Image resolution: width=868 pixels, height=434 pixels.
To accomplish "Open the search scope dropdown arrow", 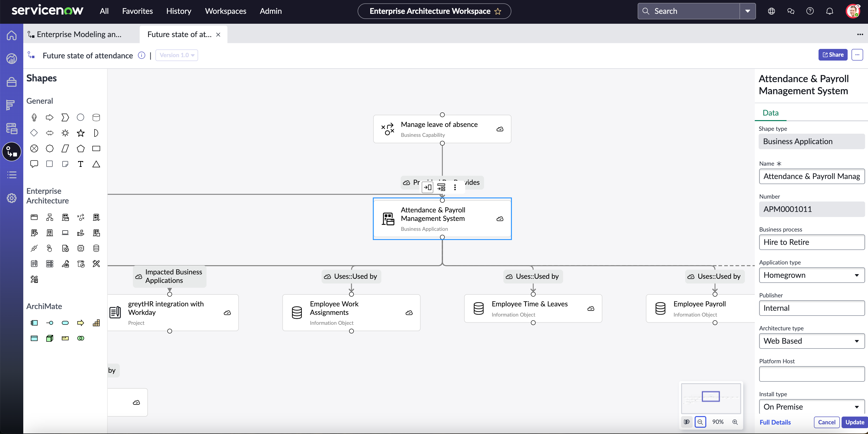I will click(x=747, y=11).
